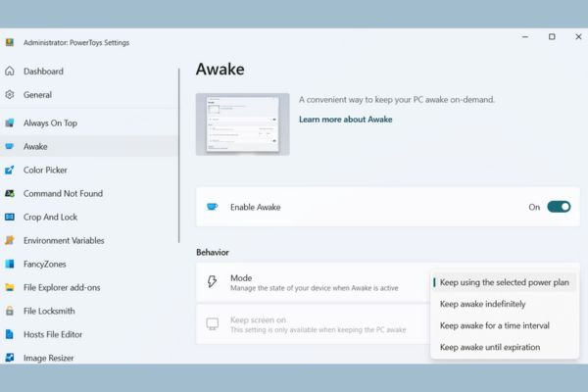
Task: Click the monitor icon beside Keep screen on
Action: pyautogui.click(x=213, y=324)
